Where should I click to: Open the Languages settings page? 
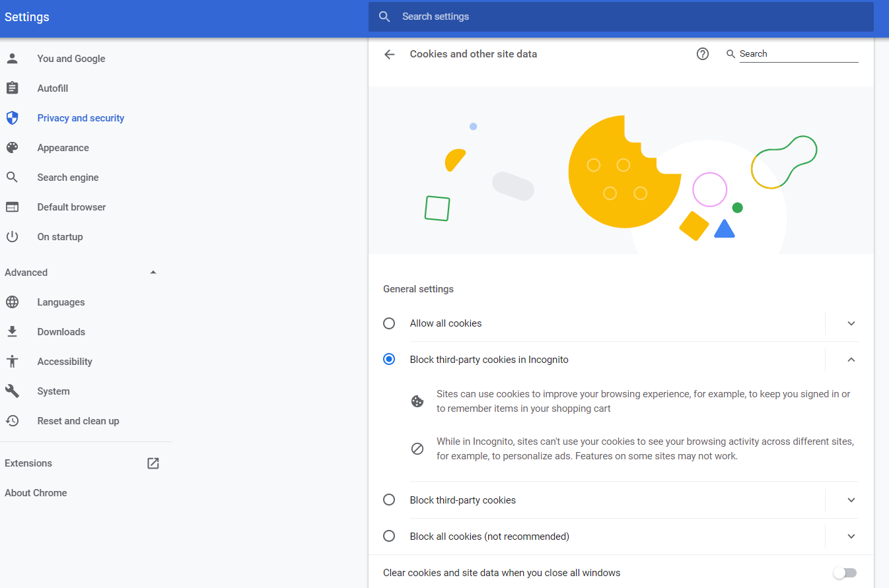tap(61, 302)
